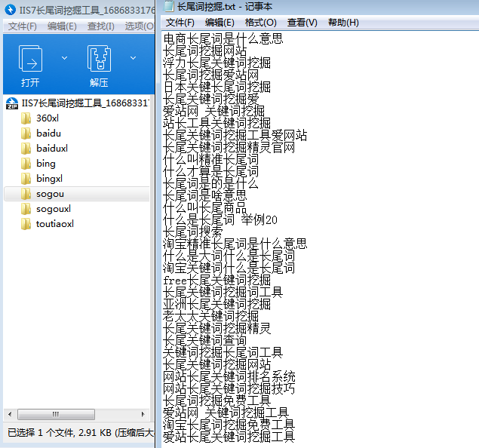Viewport: 479px width, 448px height.
Task: Click the horizontal scrollbar thumb
Action: [56, 414]
